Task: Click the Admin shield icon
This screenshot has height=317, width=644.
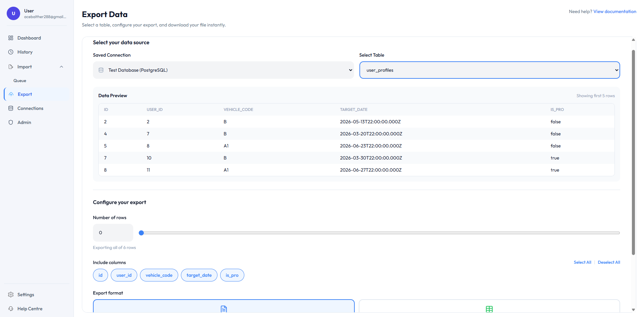Action: tap(11, 122)
